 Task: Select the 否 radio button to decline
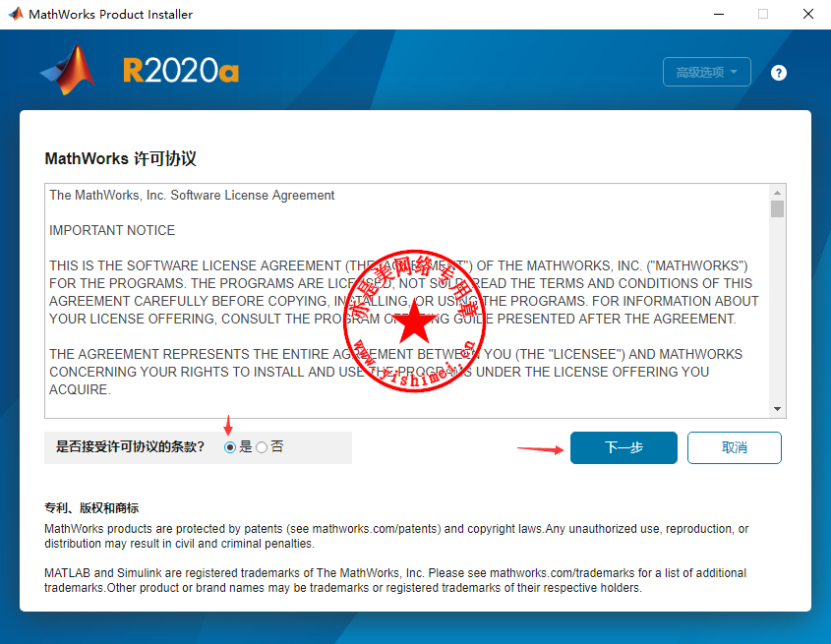(262, 447)
